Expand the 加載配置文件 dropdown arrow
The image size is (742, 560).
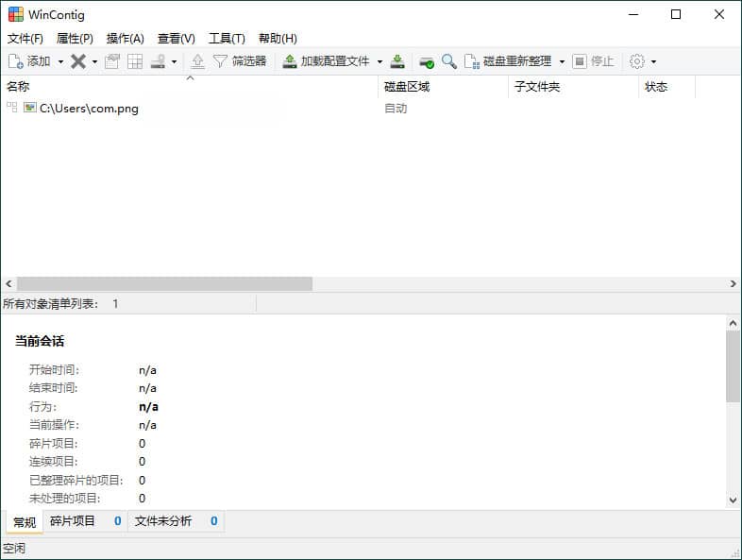(x=379, y=61)
